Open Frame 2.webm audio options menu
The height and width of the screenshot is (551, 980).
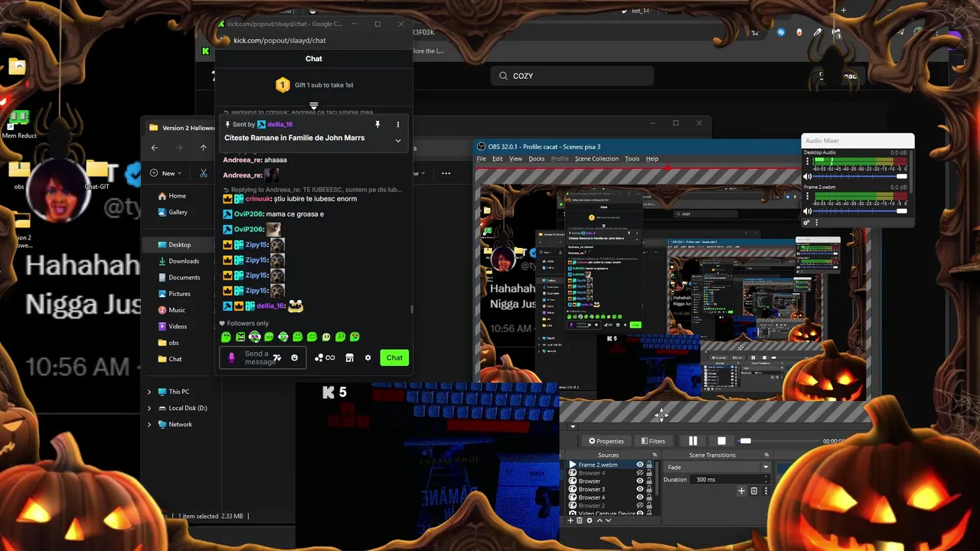pyautogui.click(x=807, y=196)
